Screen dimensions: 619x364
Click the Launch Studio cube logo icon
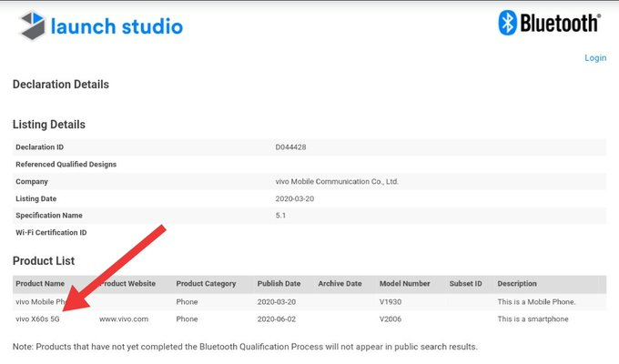pyautogui.click(x=33, y=25)
